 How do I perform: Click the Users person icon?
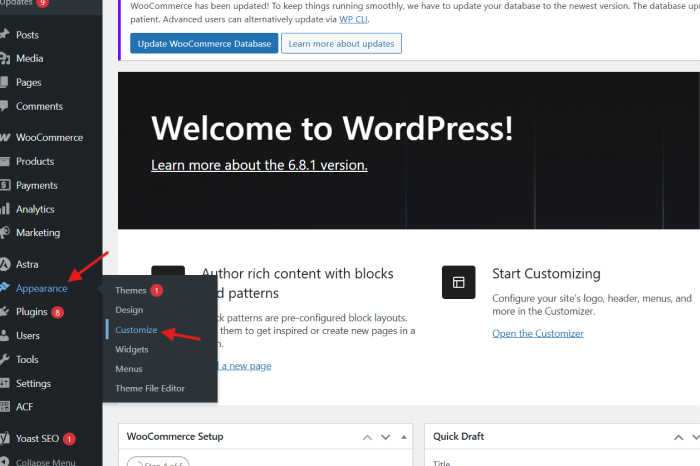(4, 336)
